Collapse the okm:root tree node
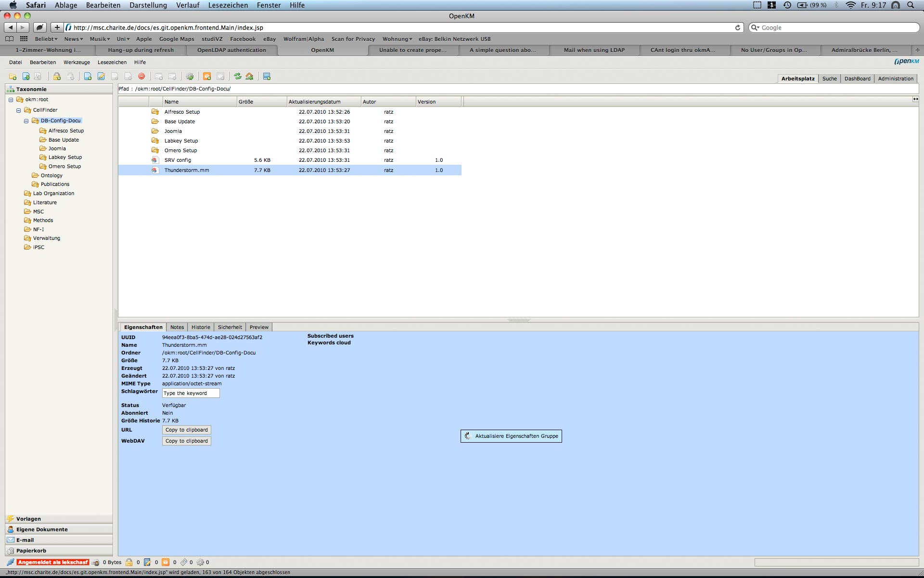The image size is (924, 578). (11, 100)
